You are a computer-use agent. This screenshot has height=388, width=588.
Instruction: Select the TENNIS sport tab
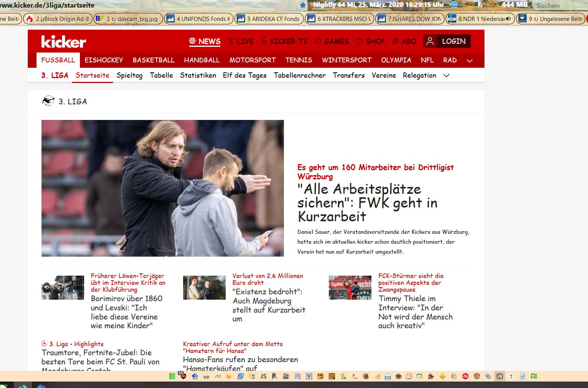(299, 60)
